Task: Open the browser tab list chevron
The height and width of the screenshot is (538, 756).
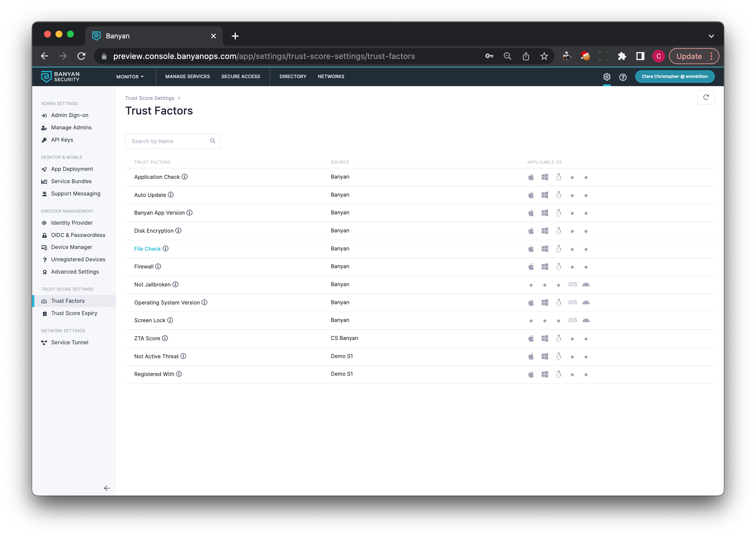Action: [711, 36]
